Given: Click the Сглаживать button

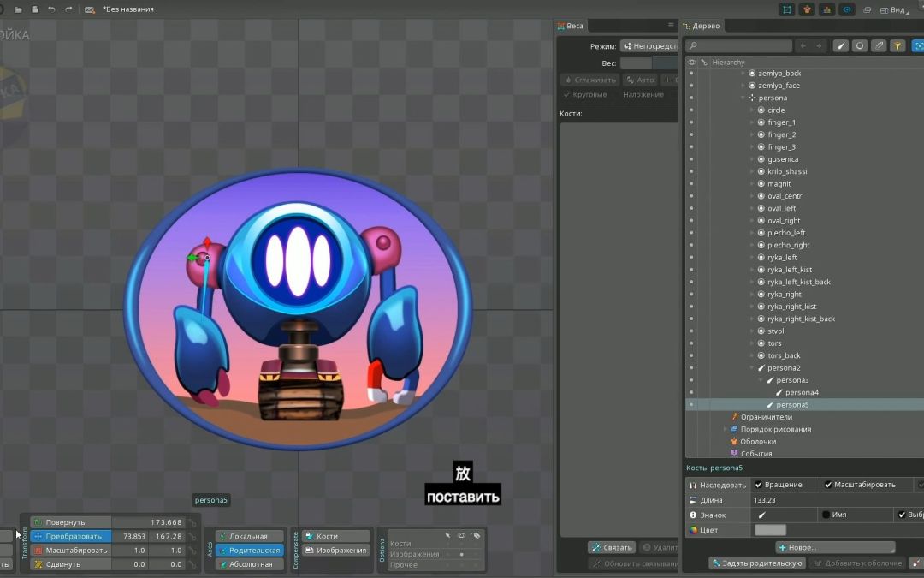Looking at the screenshot, I should (x=589, y=80).
